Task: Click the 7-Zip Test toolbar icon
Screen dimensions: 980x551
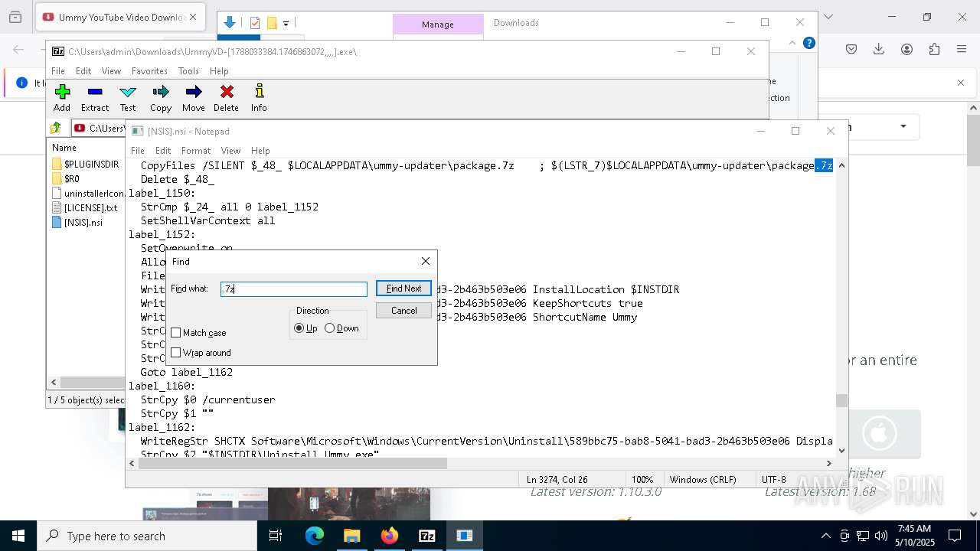Action: [128, 98]
